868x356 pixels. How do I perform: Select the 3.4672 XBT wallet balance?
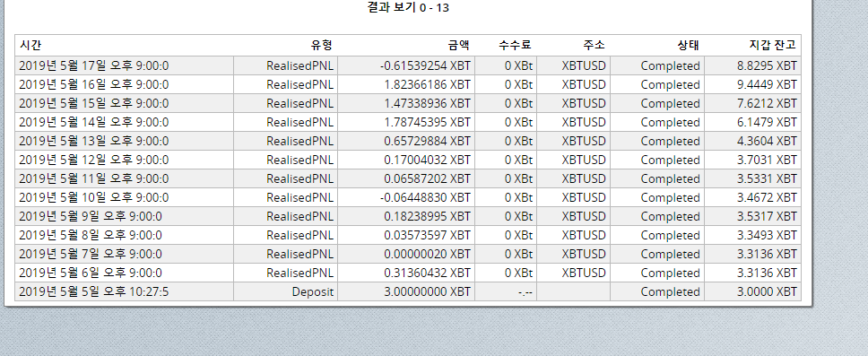tap(753, 197)
